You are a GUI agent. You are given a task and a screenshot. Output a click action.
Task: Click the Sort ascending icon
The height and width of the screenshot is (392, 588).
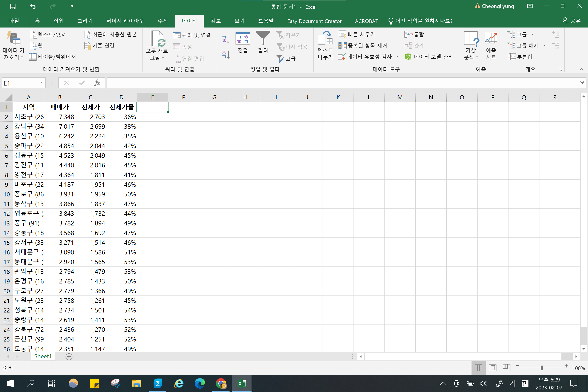[226, 39]
